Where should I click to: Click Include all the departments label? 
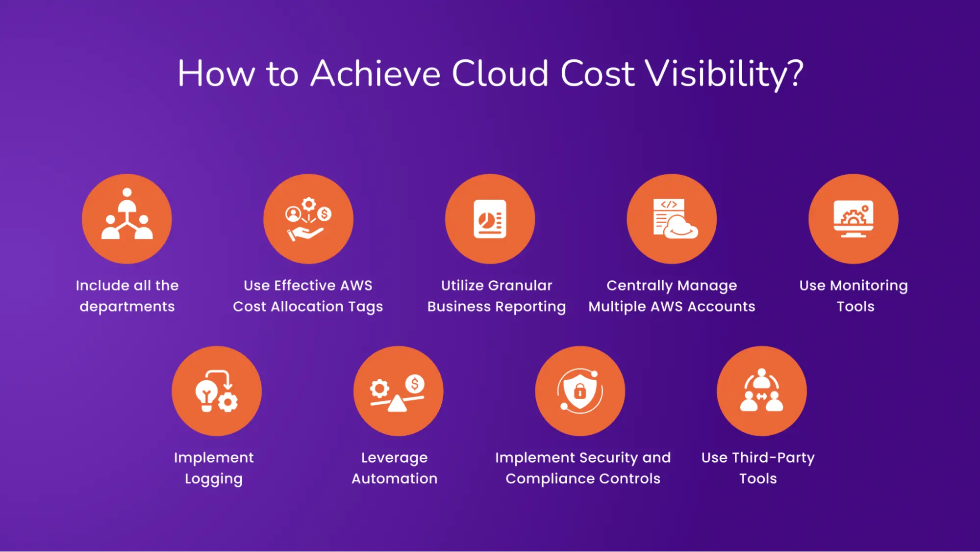coord(127,296)
